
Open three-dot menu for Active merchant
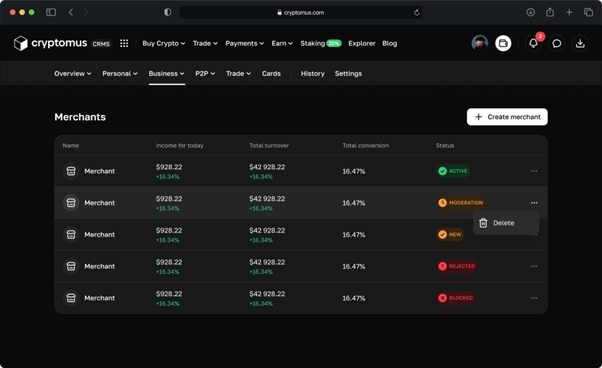click(534, 171)
